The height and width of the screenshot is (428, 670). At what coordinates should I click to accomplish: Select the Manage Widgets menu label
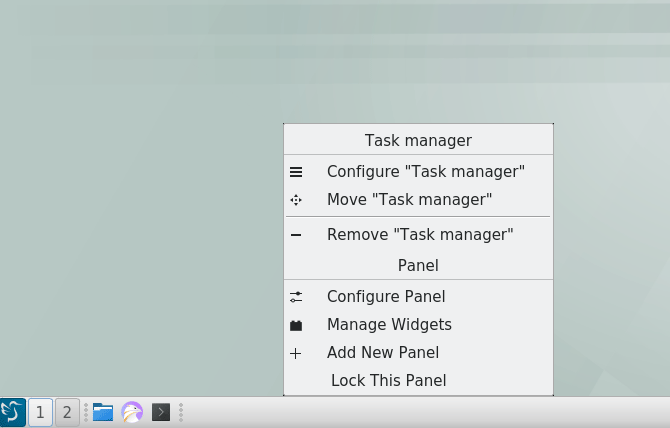click(389, 325)
